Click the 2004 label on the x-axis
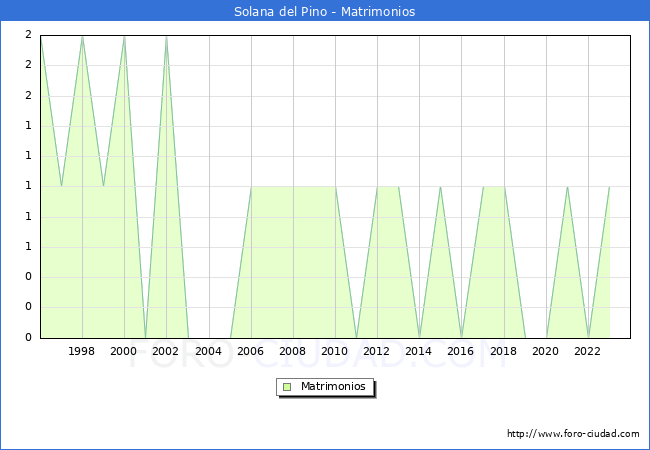 tap(208, 352)
